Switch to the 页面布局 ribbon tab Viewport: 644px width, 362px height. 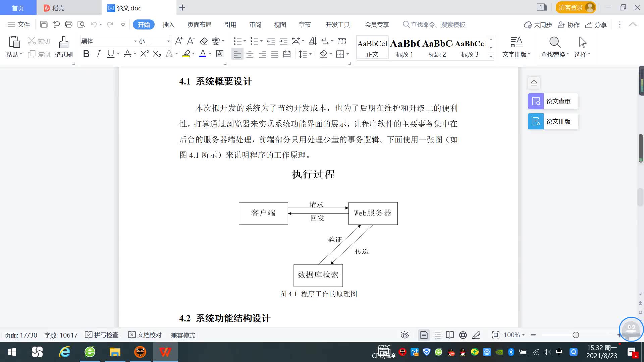pos(200,25)
